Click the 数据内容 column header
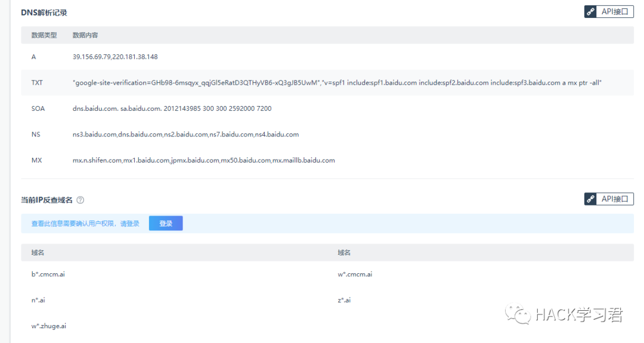 (85, 35)
